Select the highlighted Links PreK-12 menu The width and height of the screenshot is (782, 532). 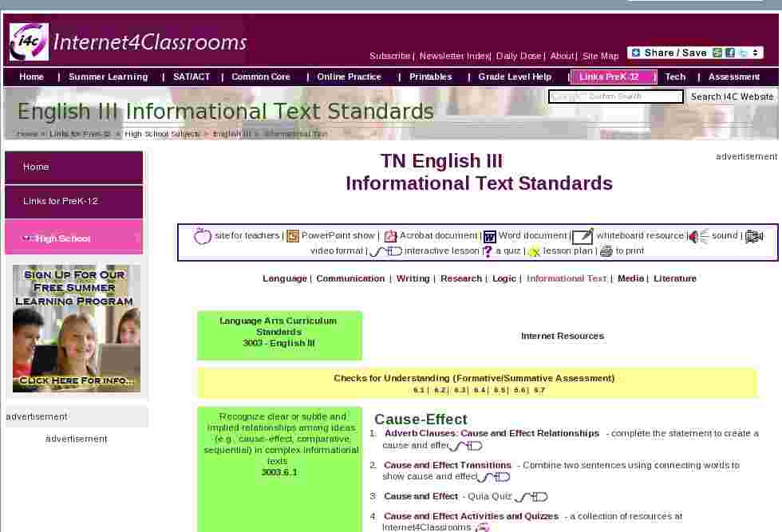point(613,77)
